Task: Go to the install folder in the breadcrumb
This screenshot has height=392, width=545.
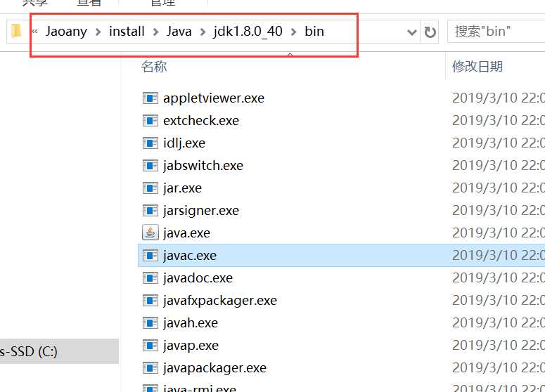Action: tap(127, 32)
